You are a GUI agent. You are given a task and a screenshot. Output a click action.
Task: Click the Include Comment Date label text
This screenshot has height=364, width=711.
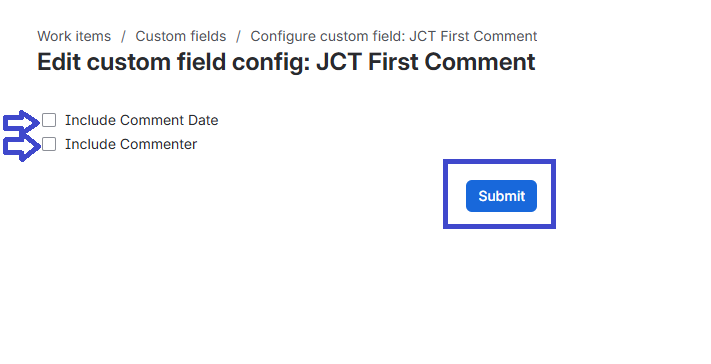[x=141, y=120]
